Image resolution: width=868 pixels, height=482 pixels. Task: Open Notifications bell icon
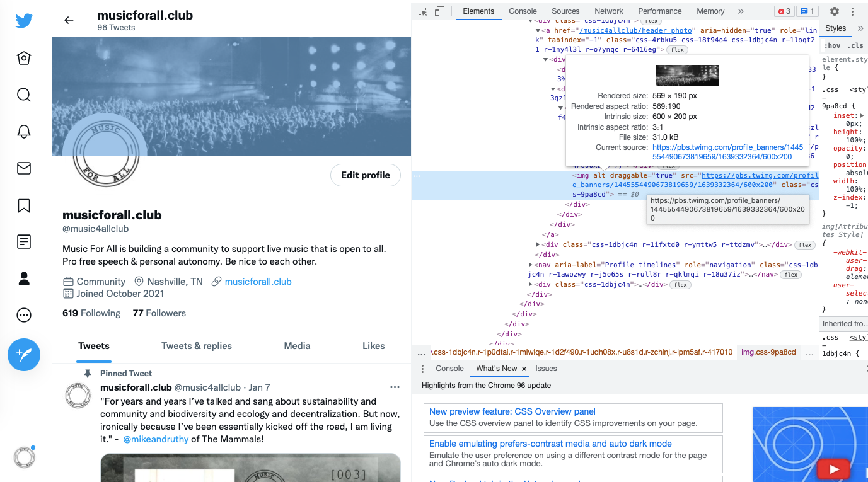[24, 132]
